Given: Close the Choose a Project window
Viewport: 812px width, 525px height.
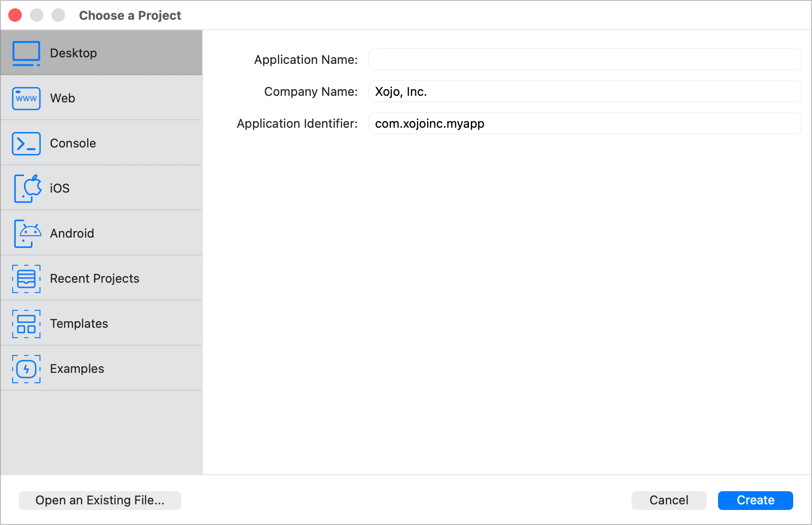Looking at the screenshot, I should coord(16,15).
